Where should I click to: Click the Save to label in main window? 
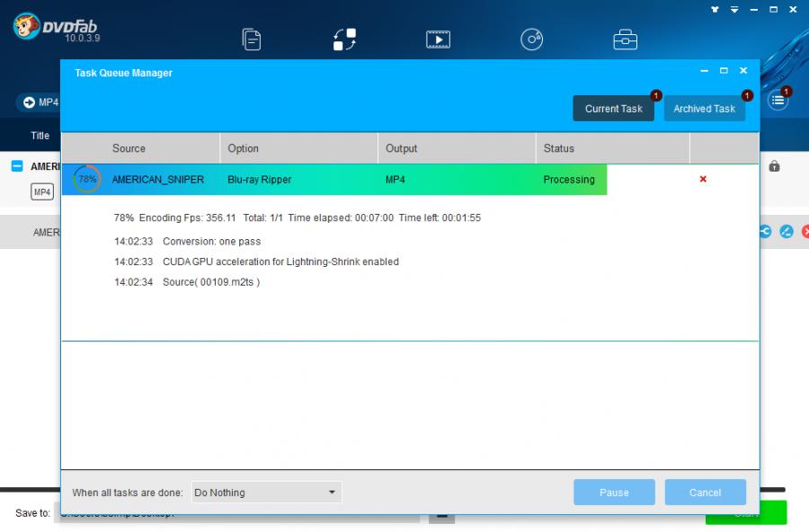coord(33,513)
